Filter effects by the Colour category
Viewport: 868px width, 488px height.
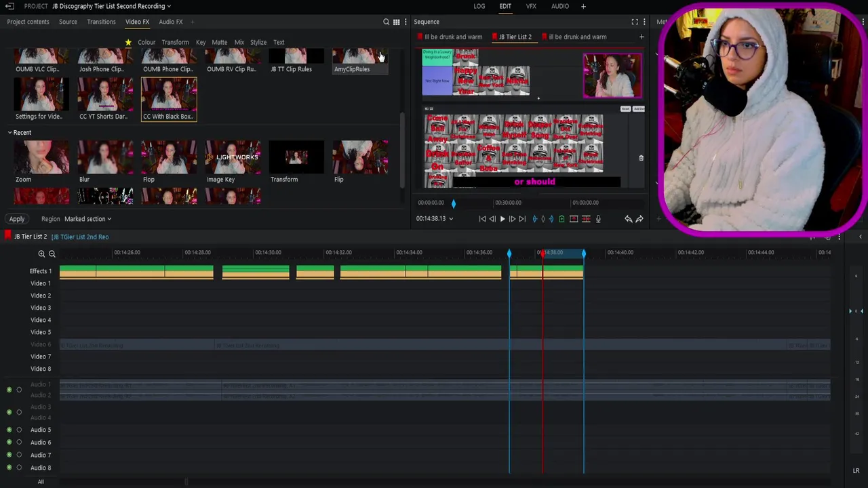(x=146, y=42)
